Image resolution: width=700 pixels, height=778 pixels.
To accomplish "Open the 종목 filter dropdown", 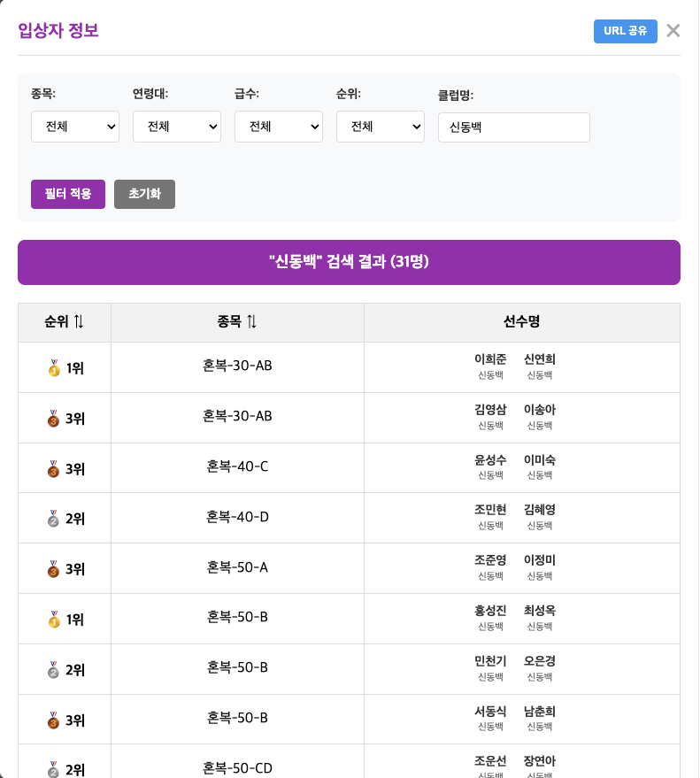I will pyautogui.click(x=75, y=127).
